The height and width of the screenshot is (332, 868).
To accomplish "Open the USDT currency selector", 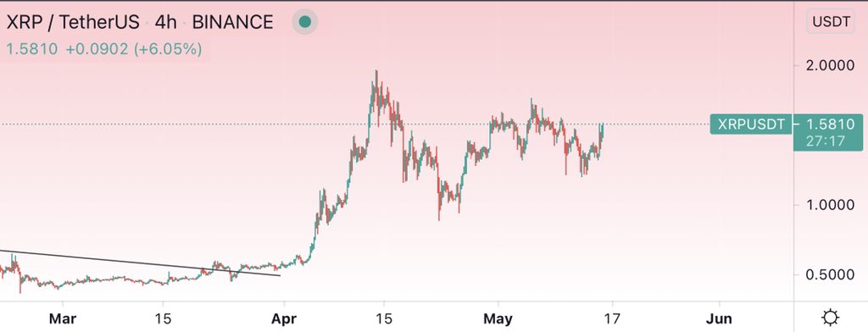I will point(831,22).
